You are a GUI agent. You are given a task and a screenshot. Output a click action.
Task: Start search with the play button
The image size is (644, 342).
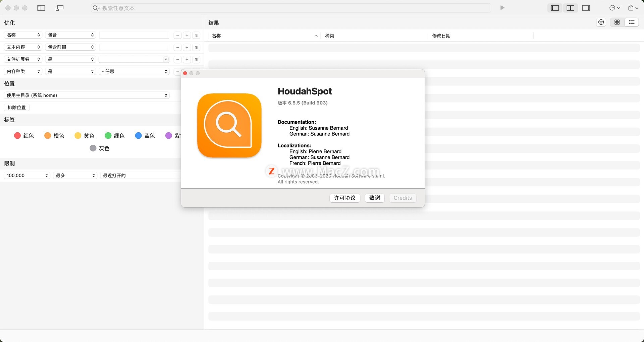click(x=502, y=8)
